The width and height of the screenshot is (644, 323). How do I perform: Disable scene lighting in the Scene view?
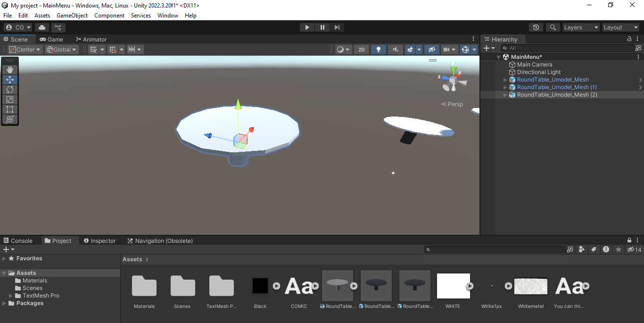tap(379, 49)
